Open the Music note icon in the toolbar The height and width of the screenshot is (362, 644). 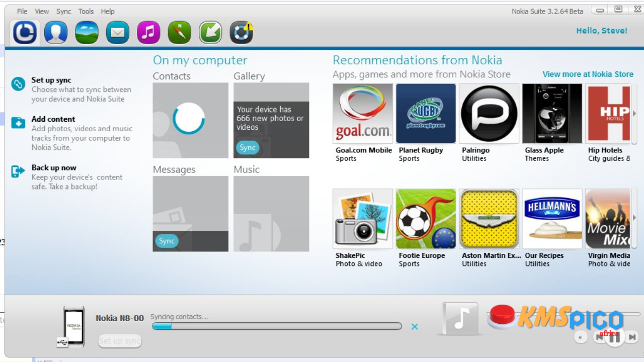click(148, 33)
